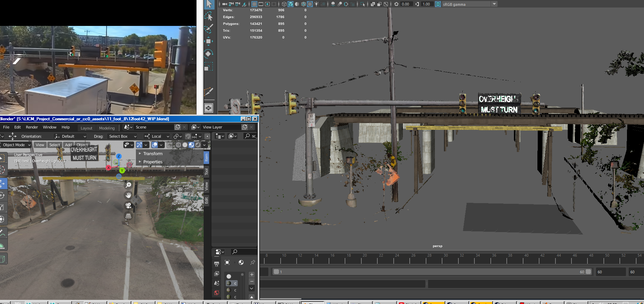Toggle the camera view icon in Blender viewport

point(128,206)
